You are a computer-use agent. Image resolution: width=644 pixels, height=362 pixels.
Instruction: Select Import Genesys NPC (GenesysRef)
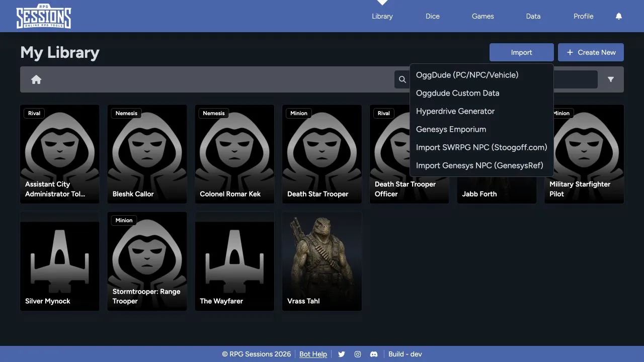pyautogui.click(x=481, y=165)
